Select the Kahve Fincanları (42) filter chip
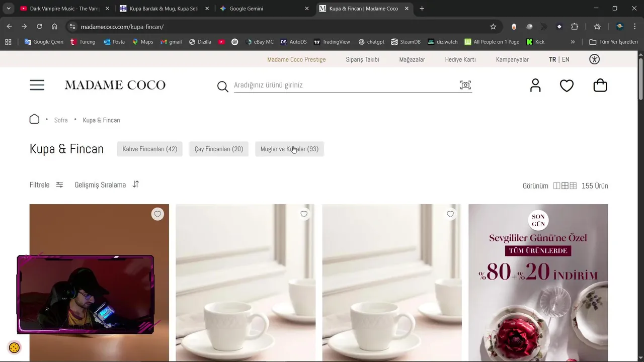Image resolution: width=644 pixels, height=362 pixels. (x=150, y=149)
